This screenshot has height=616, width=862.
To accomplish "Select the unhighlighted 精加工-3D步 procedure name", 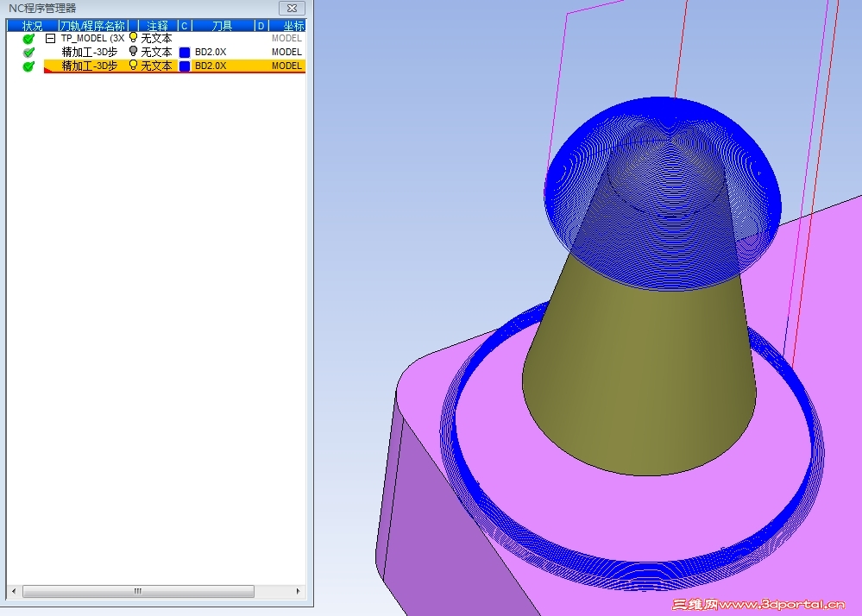I will 90,53.
